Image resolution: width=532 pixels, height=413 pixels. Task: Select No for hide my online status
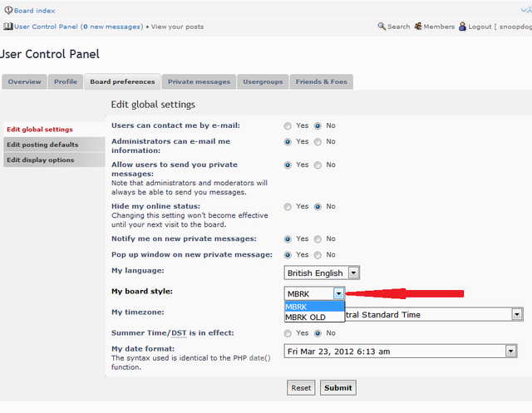point(318,207)
